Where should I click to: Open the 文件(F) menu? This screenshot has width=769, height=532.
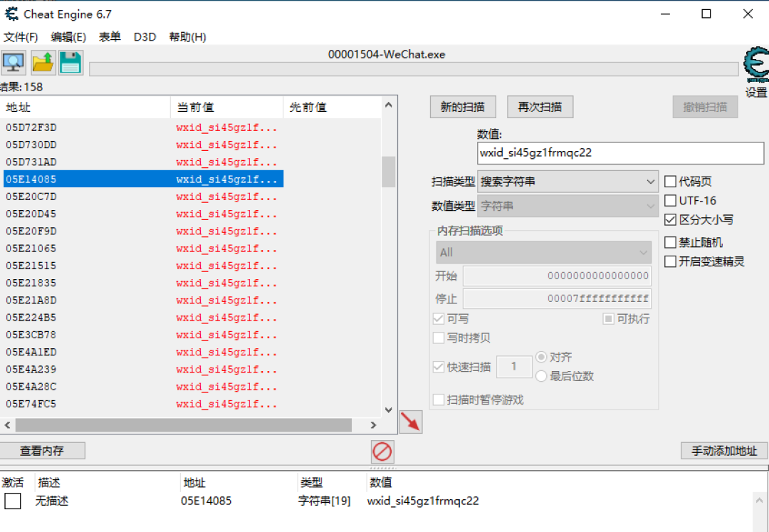(21, 37)
